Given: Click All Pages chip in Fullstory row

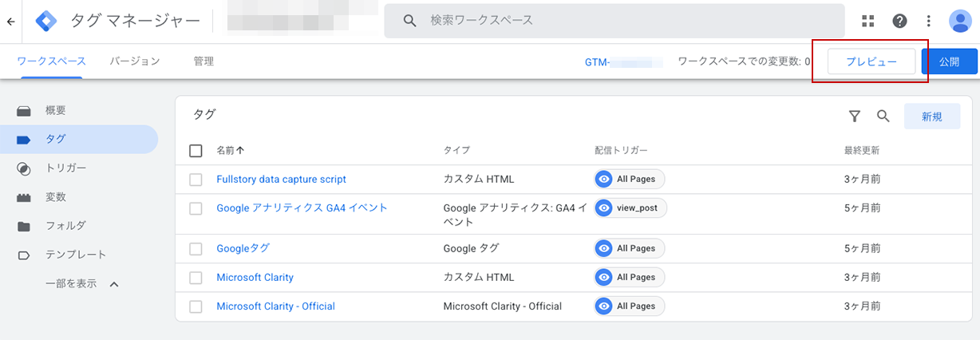Looking at the screenshot, I should click(630, 180).
